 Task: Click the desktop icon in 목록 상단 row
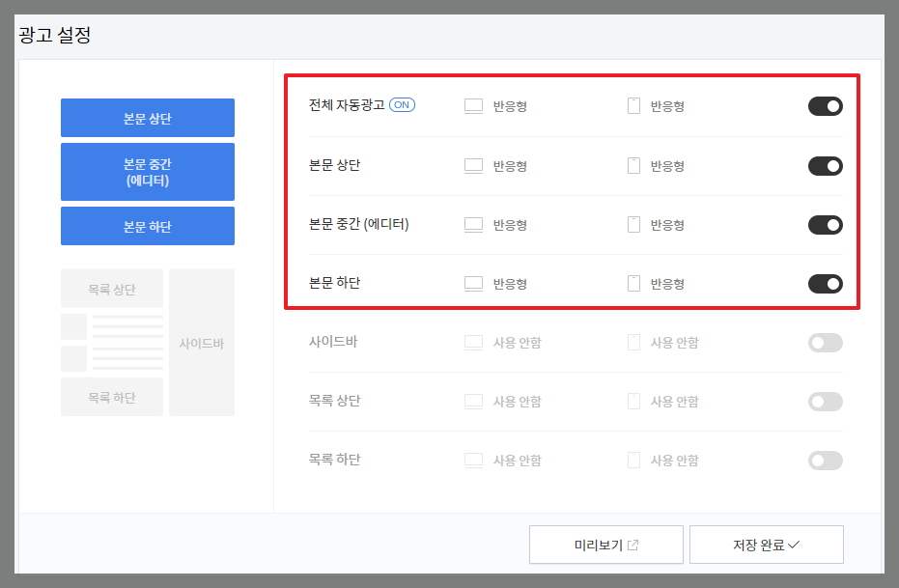click(x=473, y=401)
